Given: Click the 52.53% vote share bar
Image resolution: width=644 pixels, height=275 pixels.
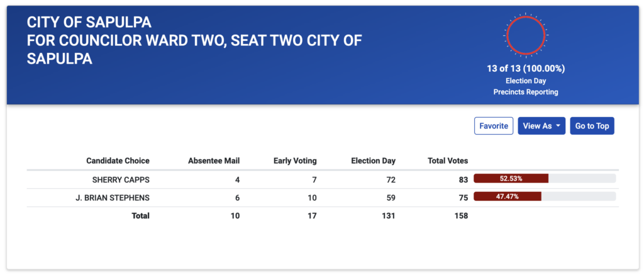Looking at the screenshot, I should 544,179.
